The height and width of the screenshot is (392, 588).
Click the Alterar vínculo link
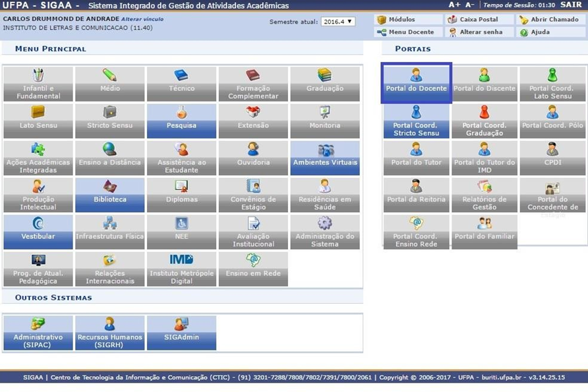pyautogui.click(x=142, y=19)
